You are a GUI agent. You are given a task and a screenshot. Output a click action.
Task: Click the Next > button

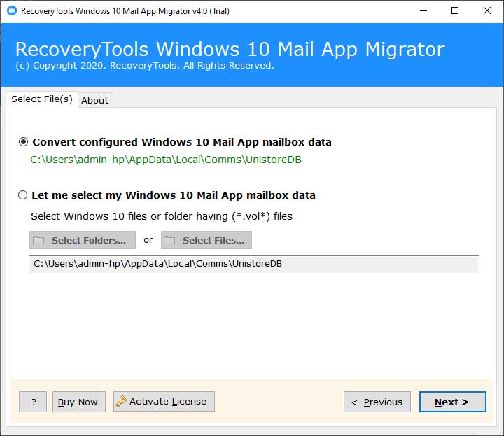[453, 402]
